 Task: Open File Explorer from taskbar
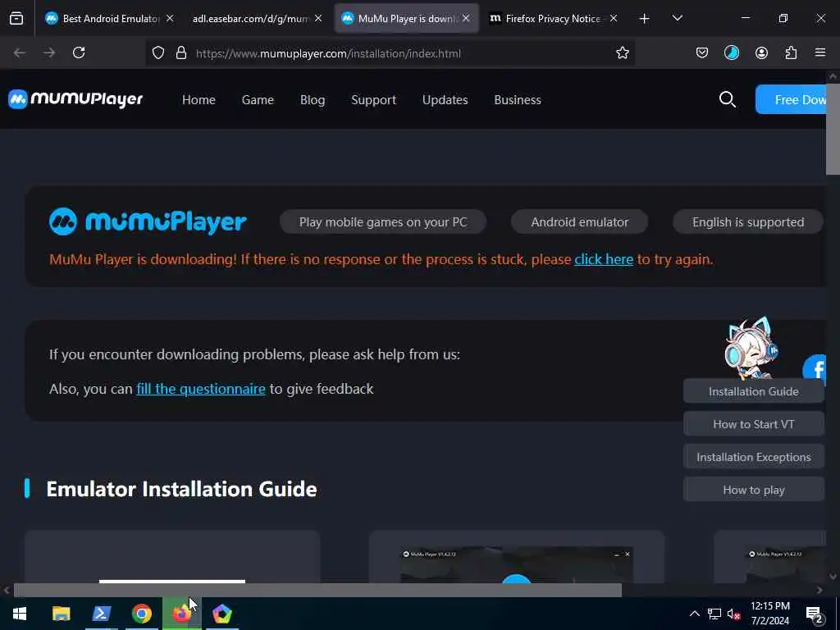[61, 614]
